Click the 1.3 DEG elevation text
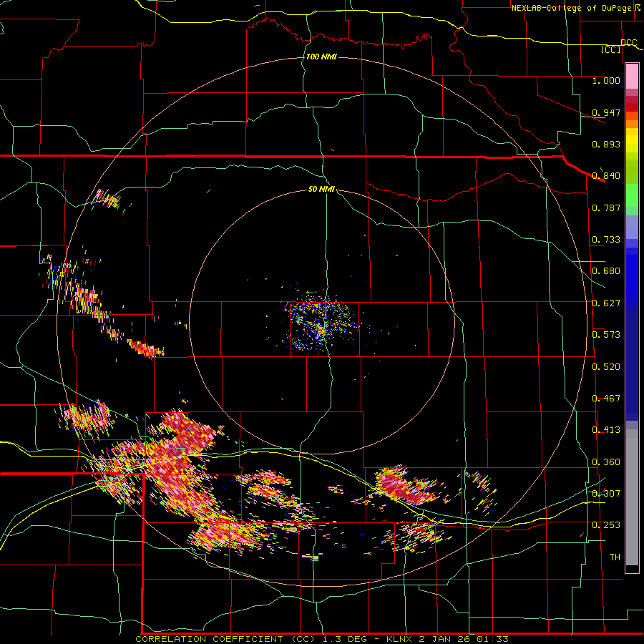 pos(344,639)
